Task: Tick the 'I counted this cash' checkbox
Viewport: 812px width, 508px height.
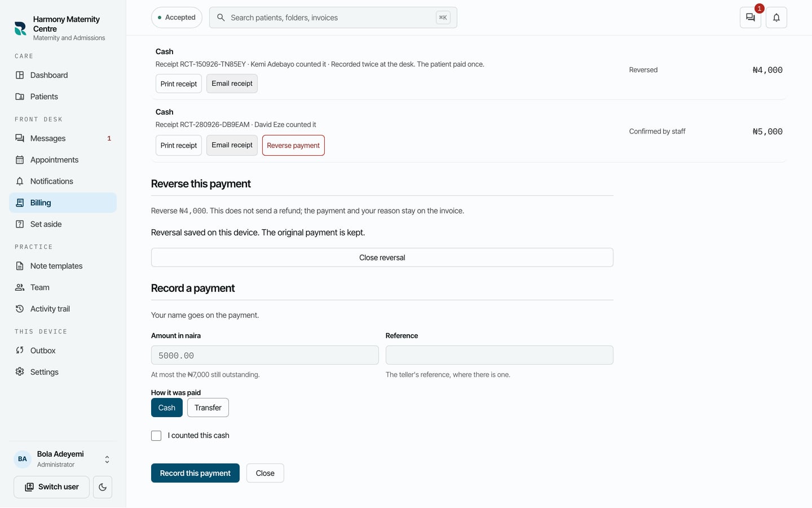Action: click(156, 436)
